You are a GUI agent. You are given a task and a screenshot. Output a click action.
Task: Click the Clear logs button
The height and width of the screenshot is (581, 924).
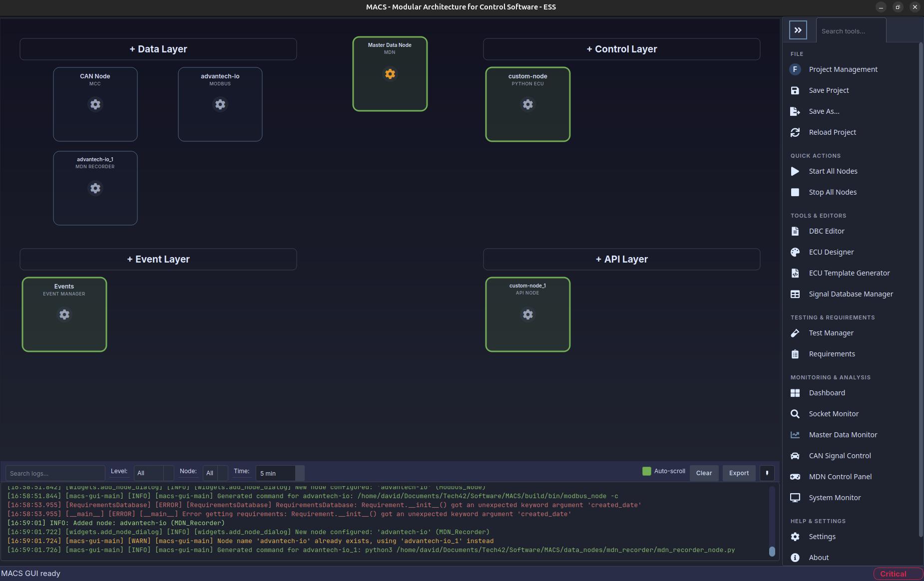(x=704, y=473)
